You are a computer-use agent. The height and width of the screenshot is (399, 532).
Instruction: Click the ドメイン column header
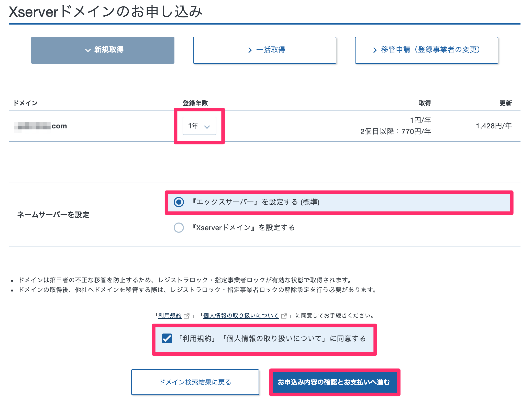click(26, 103)
